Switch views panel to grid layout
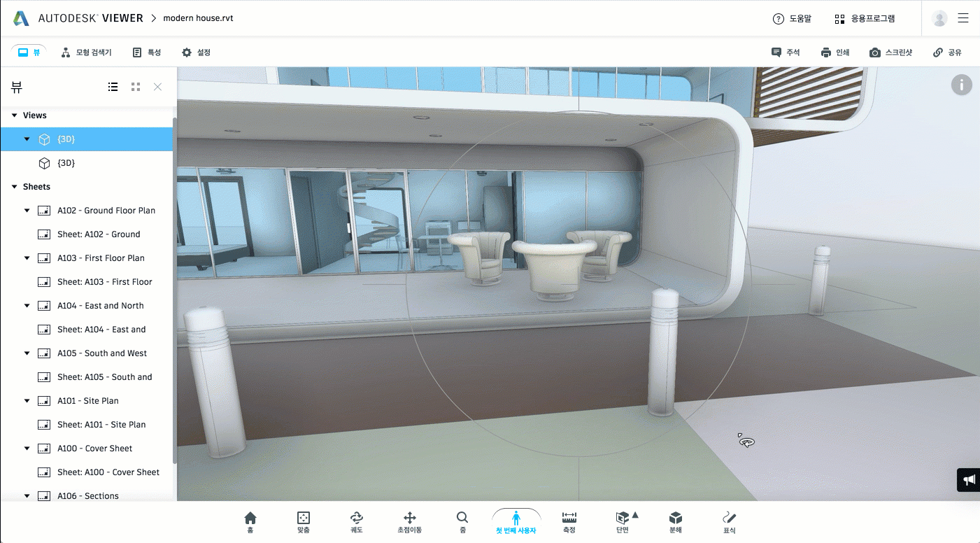 136,87
